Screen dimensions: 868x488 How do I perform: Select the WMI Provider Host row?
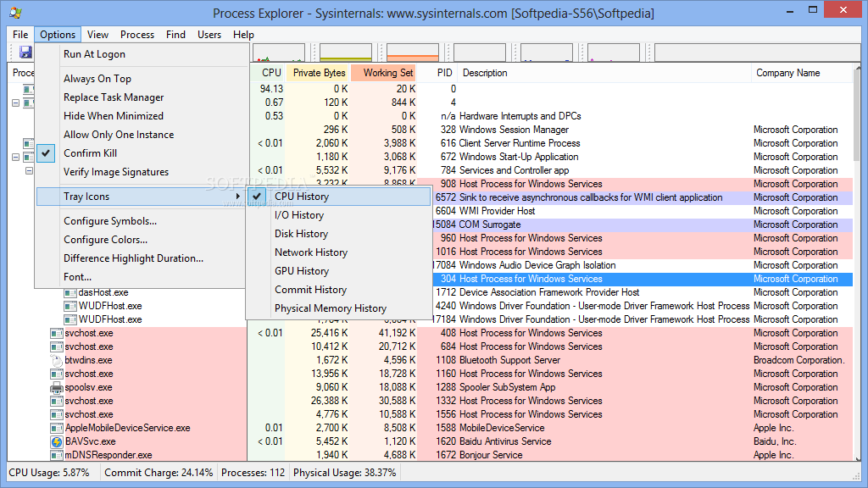point(643,211)
